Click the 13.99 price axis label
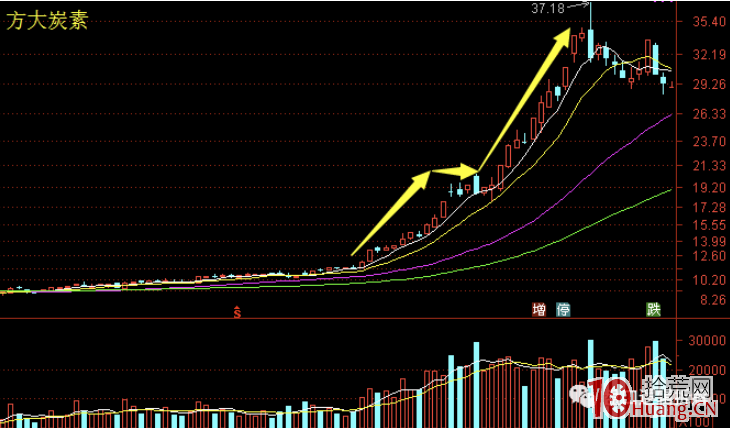Screen dimensions: 730x428 coord(709,241)
